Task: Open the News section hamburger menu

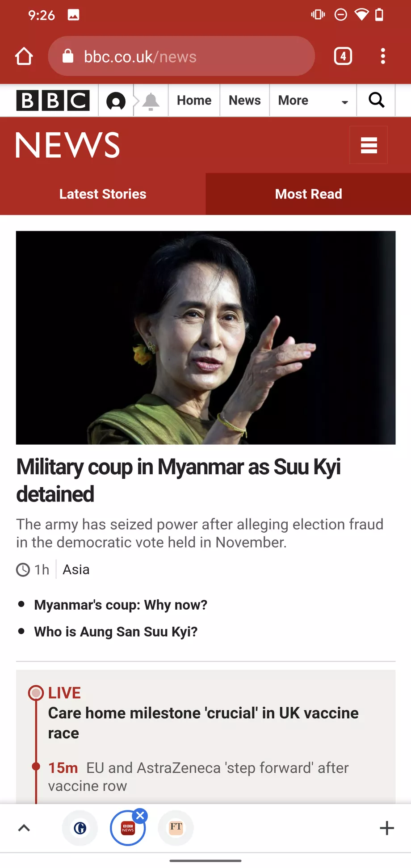Action: (x=369, y=145)
